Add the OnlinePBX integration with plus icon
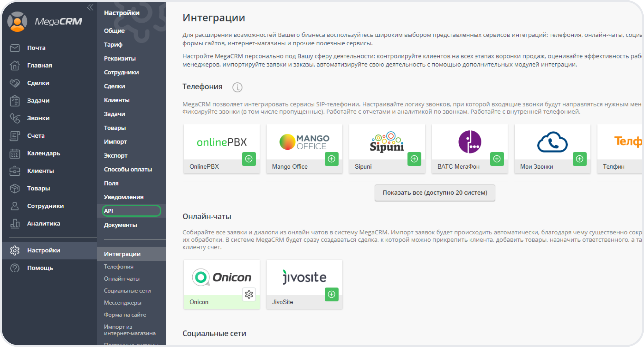Screen dimensions: 644x347 coord(249,159)
